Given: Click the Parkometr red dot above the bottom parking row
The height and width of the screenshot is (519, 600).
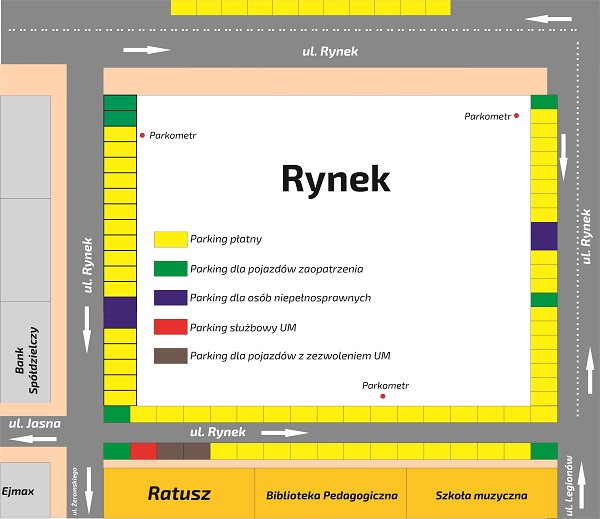Looking at the screenshot, I should (383, 397).
